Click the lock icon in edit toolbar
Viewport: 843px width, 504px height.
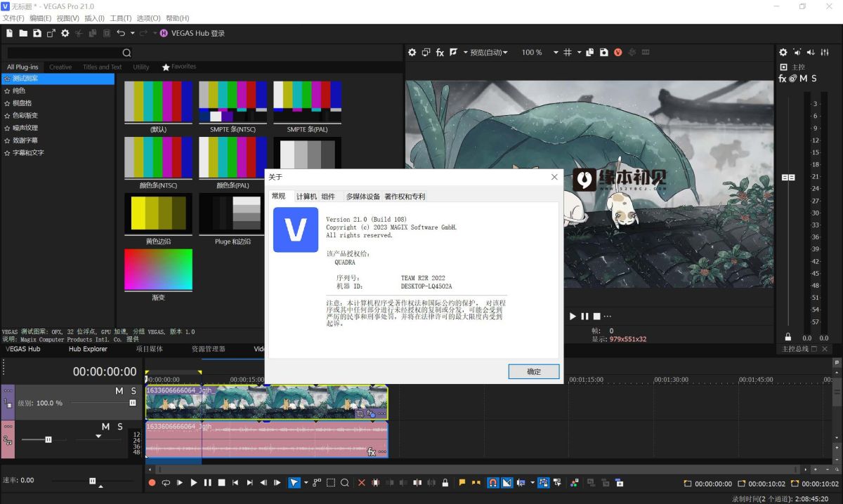(445, 483)
